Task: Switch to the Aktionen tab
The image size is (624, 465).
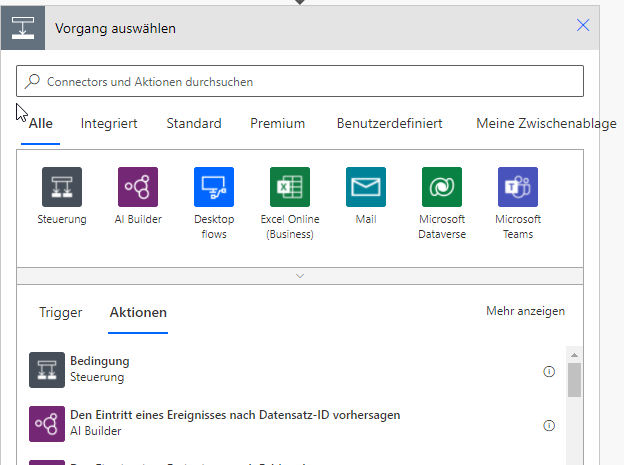Action: 138,312
